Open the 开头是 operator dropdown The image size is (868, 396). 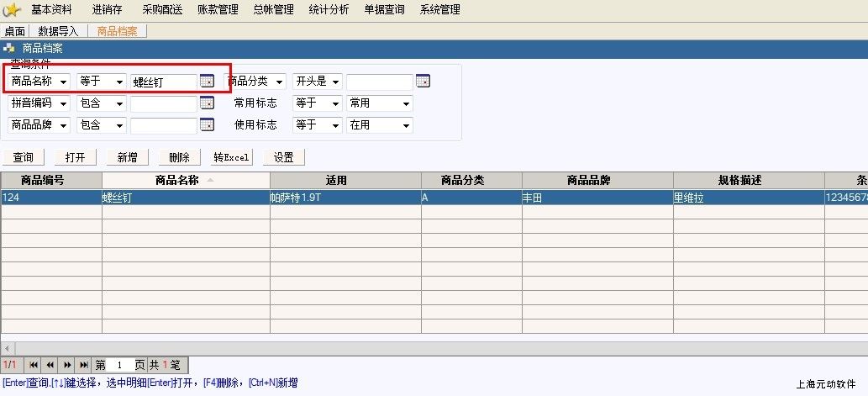pos(335,82)
